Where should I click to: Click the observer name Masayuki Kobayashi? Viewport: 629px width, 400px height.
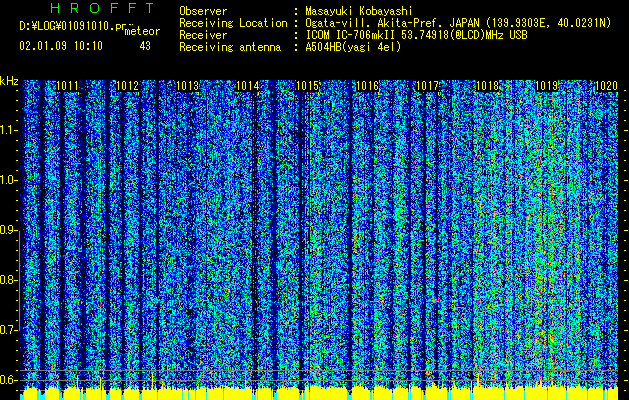(358, 11)
